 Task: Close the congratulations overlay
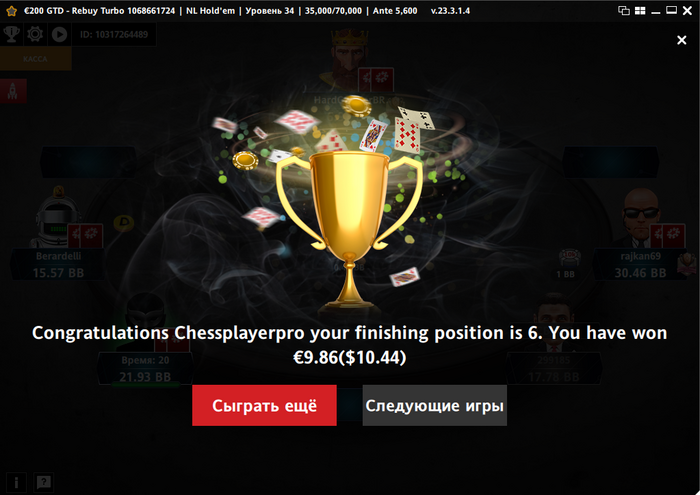681,40
